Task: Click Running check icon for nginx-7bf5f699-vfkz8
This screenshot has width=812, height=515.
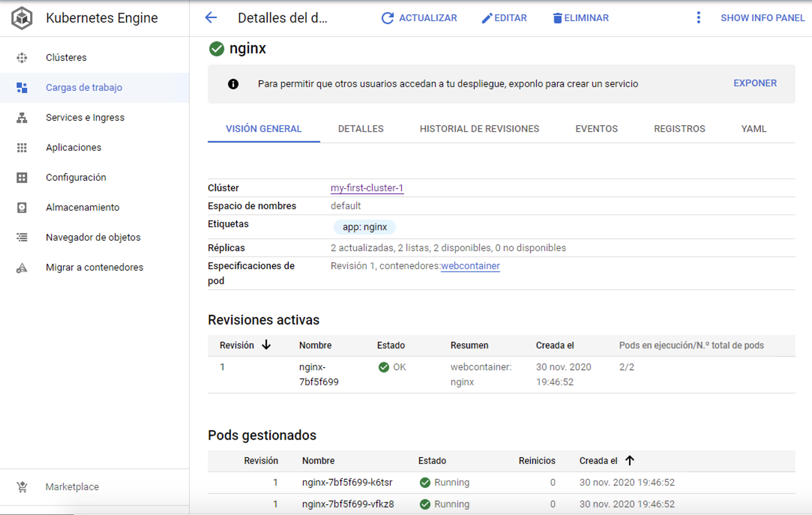Action: (x=425, y=504)
